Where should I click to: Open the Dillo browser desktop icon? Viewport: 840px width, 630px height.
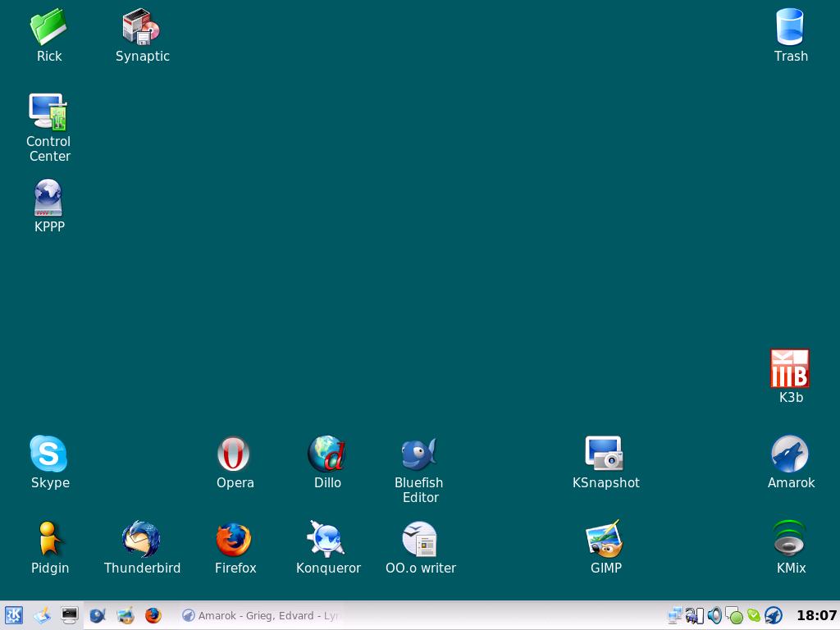point(326,454)
